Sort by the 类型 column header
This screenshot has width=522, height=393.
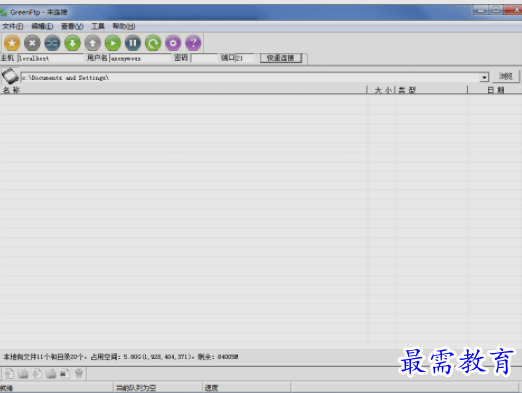tap(431, 90)
